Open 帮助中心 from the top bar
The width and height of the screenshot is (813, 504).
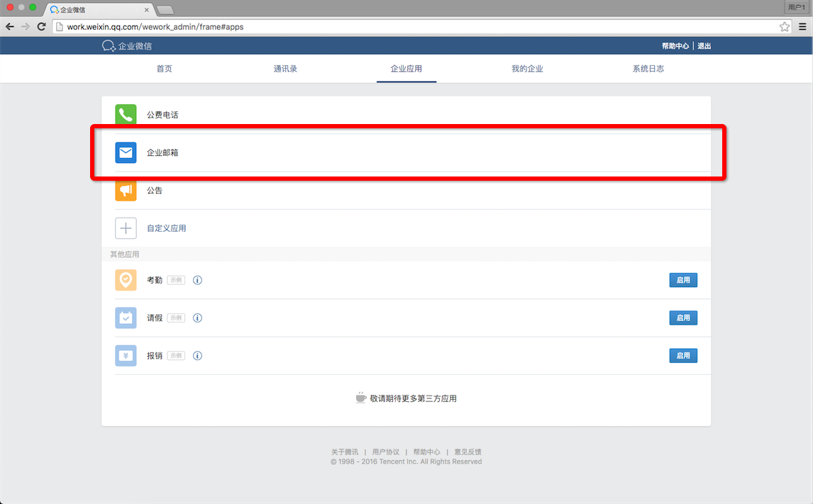[x=675, y=45]
